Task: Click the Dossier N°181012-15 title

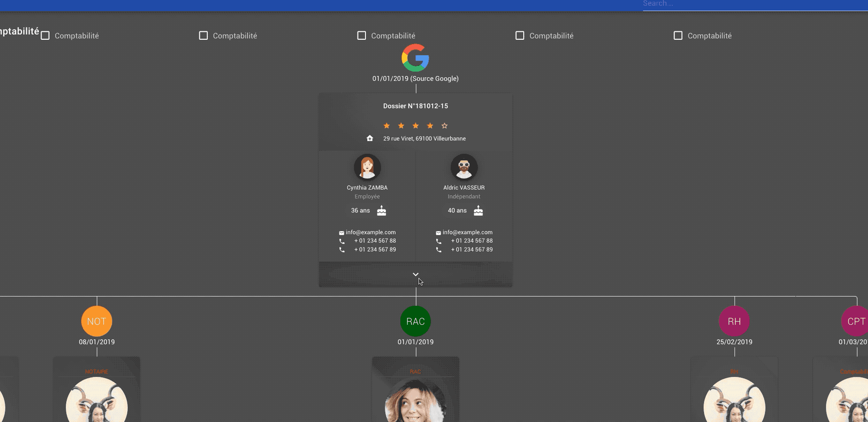Action: [415, 106]
